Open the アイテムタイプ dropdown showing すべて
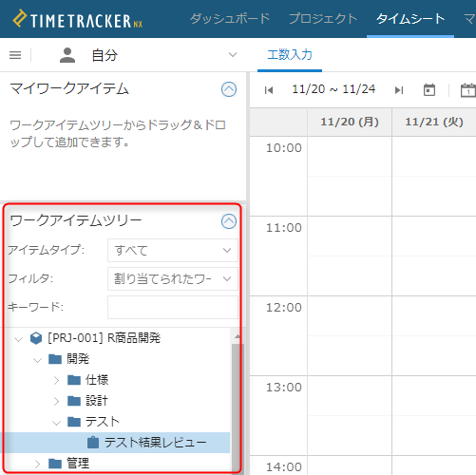476x475 pixels. [x=173, y=251]
